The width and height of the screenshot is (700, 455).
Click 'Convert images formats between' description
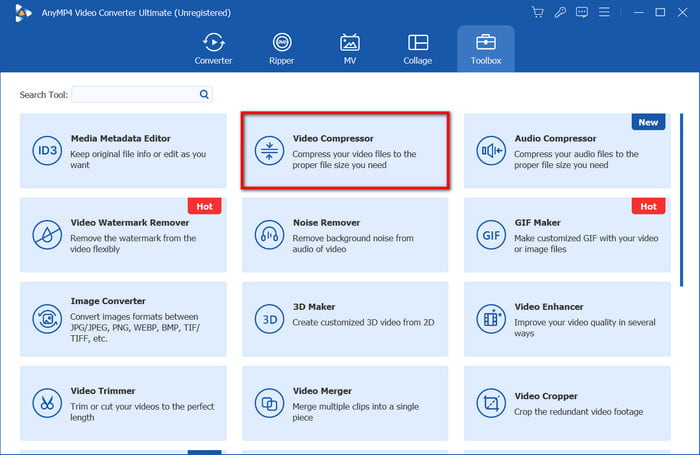coord(135,327)
